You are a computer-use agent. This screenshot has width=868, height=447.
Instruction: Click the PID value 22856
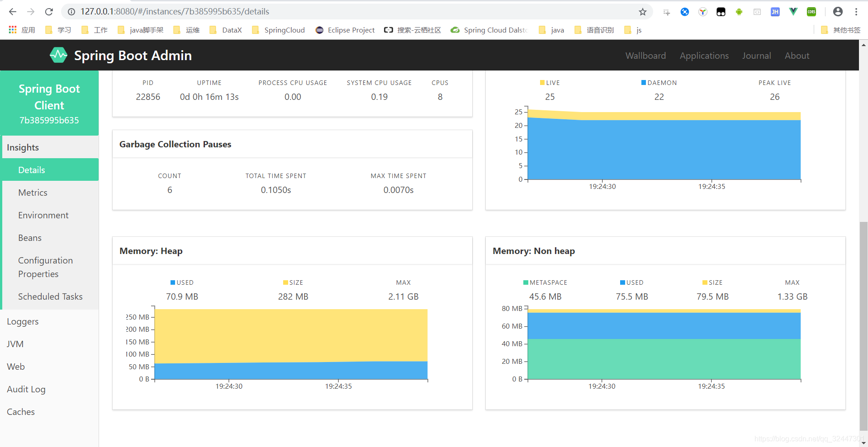click(x=148, y=97)
